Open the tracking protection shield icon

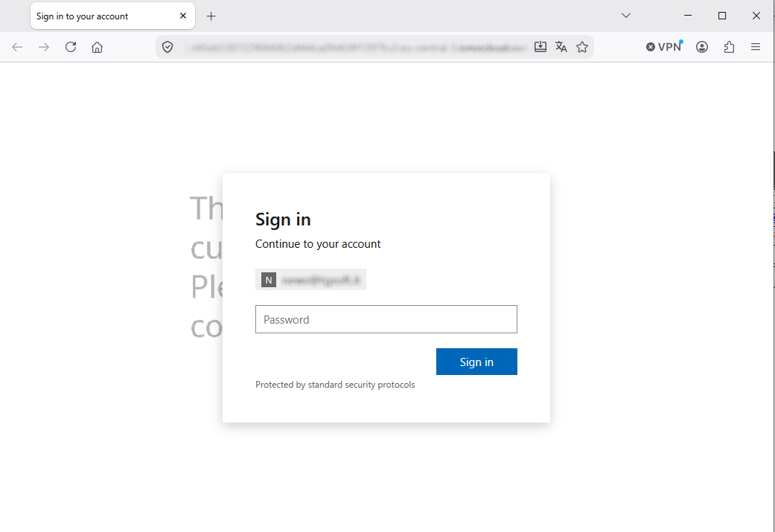(168, 47)
